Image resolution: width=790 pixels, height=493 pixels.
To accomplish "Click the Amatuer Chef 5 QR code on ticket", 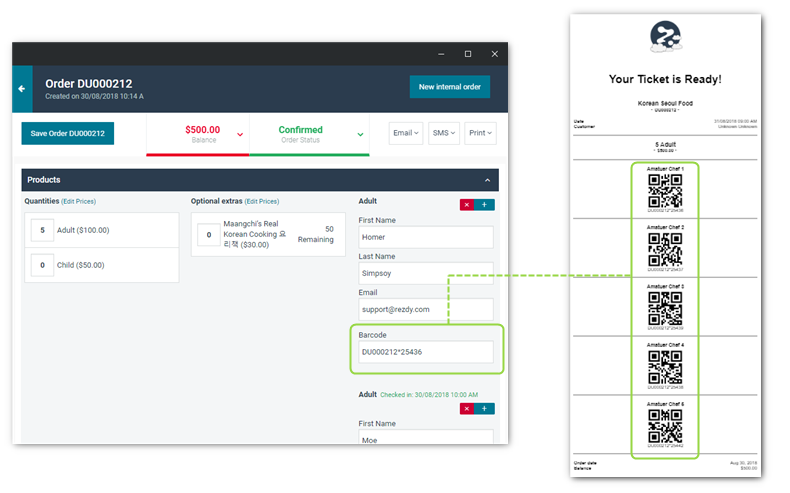I will 665,426.
